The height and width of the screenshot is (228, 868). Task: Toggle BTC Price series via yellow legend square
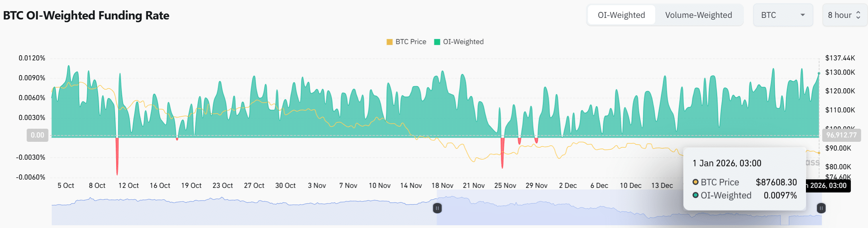(389, 42)
